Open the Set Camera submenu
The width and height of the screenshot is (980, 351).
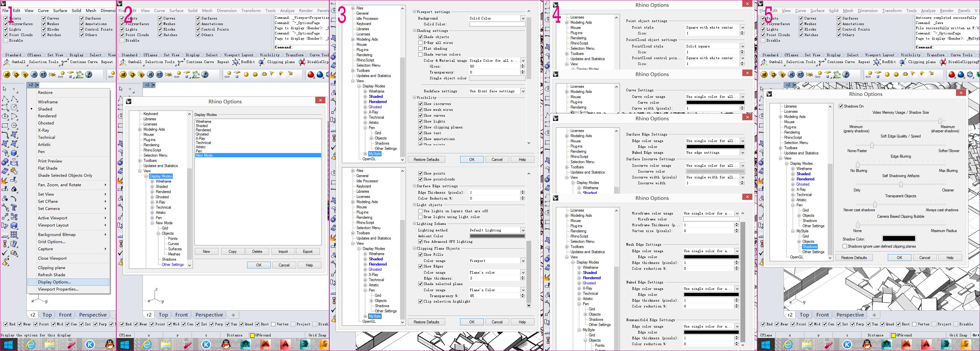(69, 209)
